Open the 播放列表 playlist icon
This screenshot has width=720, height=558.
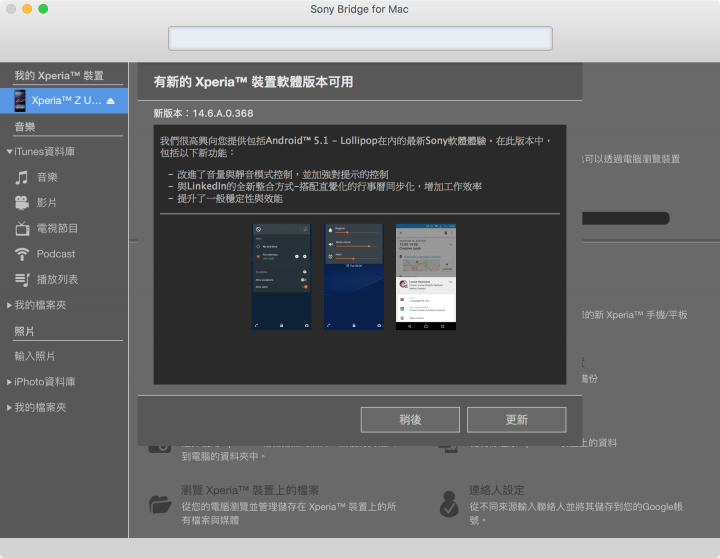(22, 279)
